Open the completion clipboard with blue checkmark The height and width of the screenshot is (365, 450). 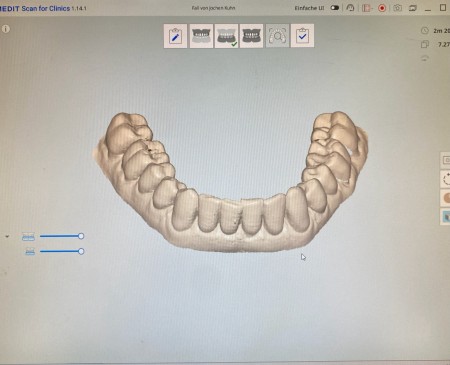[x=302, y=36]
